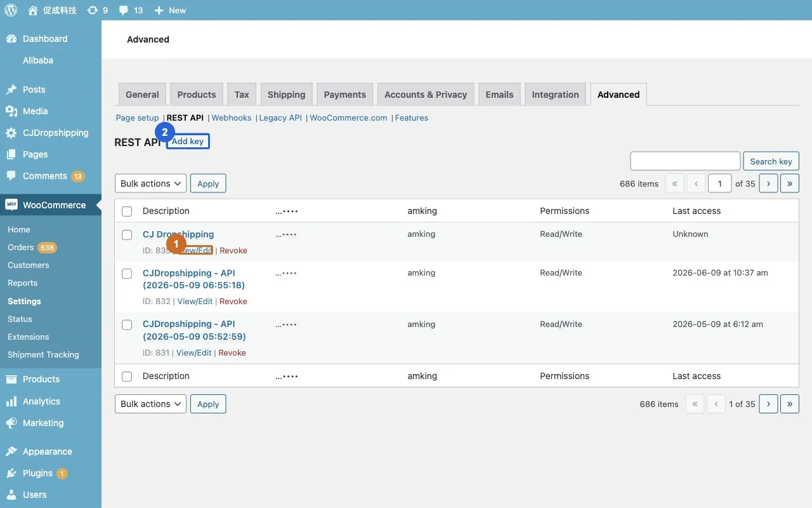Open the Analytics bar chart icon

(x=11, y=401)
